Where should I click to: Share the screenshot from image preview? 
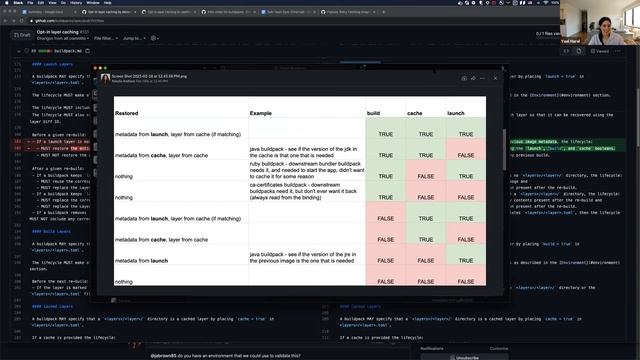(x=473, y=78)
